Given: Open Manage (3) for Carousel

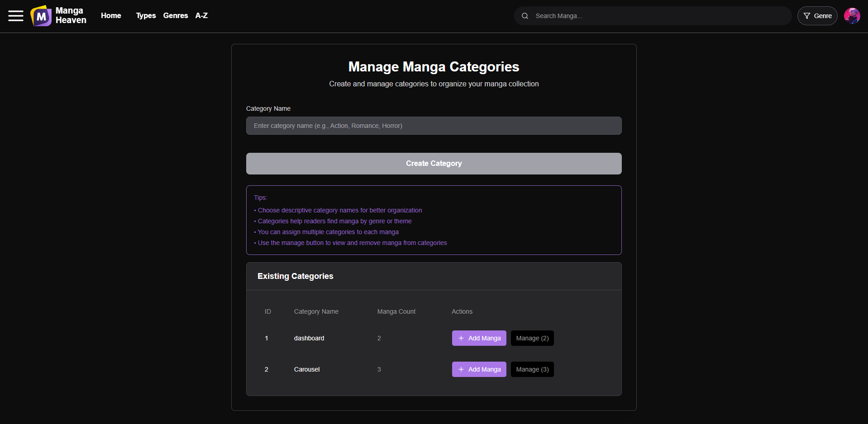Looking at the screenshot, I should click(x=532, y=369).
